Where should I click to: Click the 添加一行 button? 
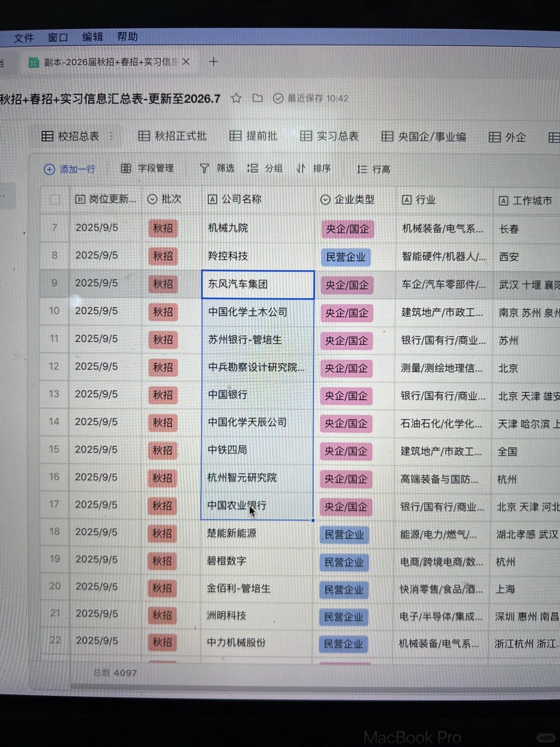pyautogui.click(x=70, y=169)
